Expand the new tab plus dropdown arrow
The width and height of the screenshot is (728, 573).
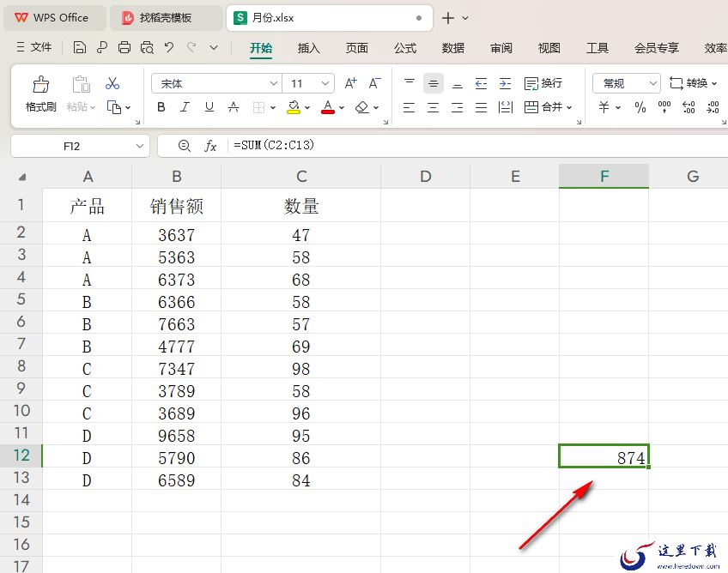465,18
